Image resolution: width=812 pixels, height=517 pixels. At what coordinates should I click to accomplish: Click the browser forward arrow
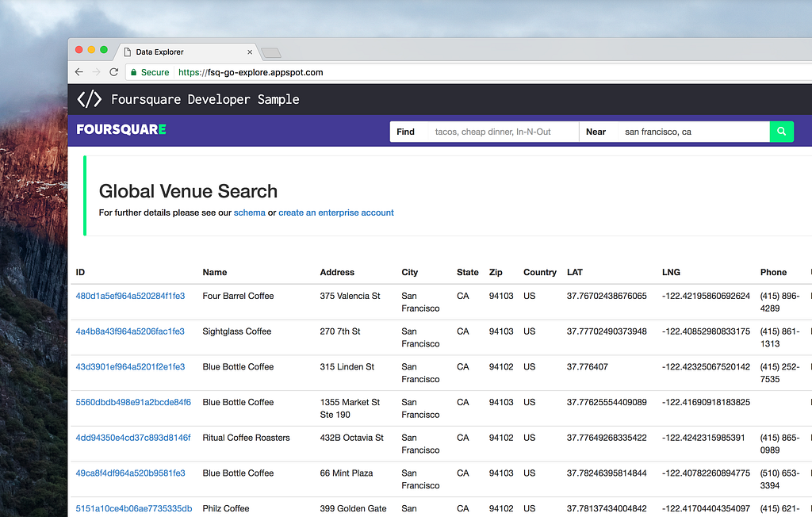pyautogui.click(x=96, y=72)
